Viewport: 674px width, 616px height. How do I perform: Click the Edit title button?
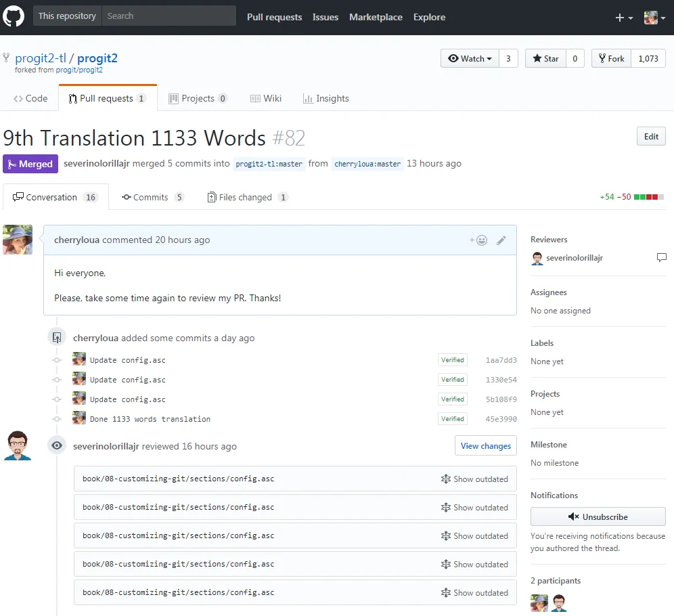[651, 137]
